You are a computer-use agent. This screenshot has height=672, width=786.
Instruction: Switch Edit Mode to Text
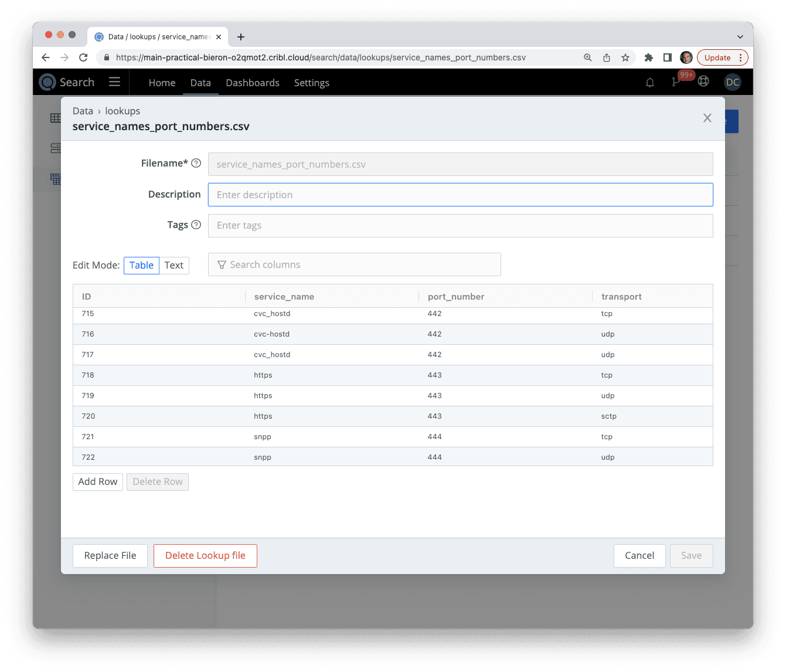click(x=173, y=265)
